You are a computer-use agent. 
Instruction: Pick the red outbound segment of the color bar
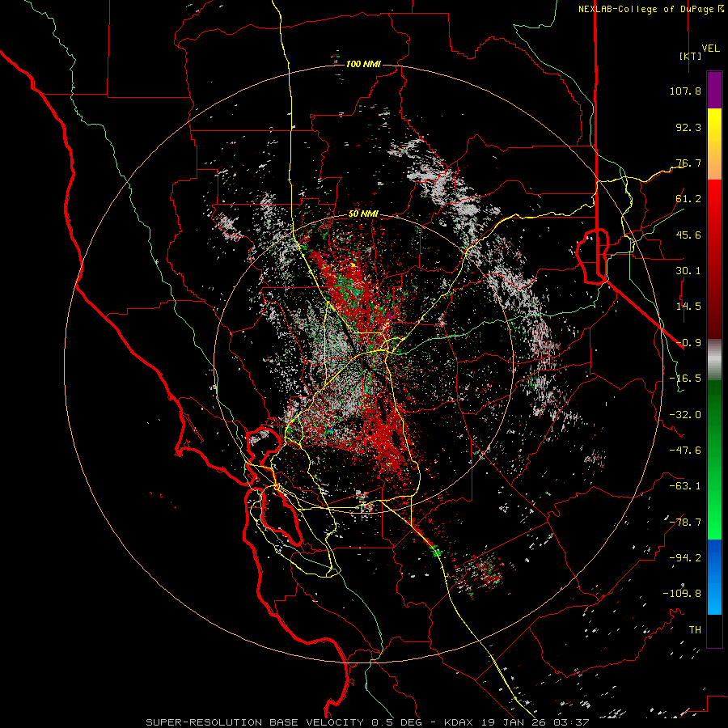tap(714, 260)
